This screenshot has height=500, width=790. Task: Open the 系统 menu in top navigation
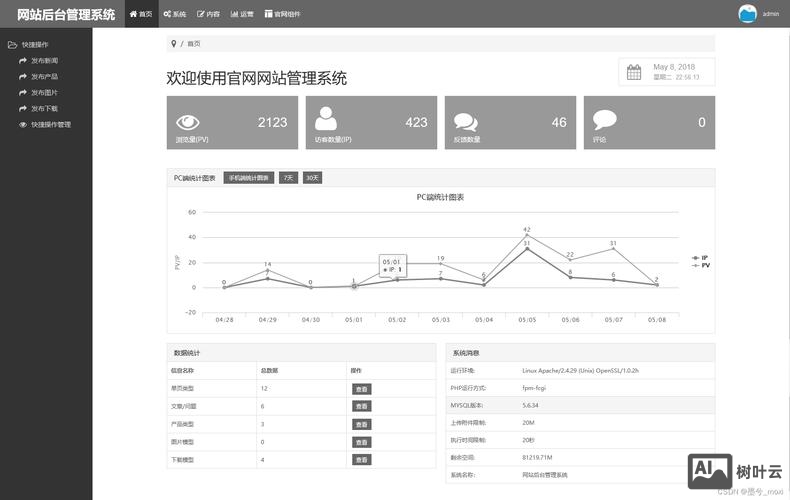click(x=175, y=14)
